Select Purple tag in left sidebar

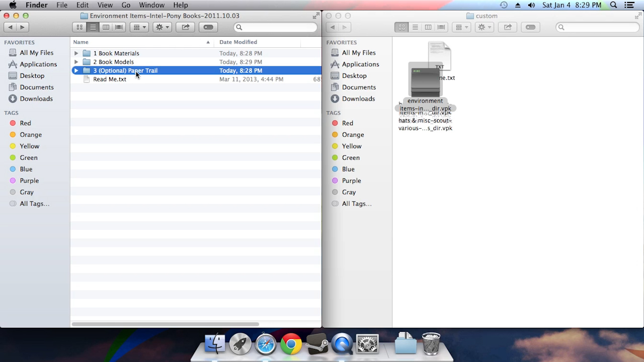pos(29,181)
